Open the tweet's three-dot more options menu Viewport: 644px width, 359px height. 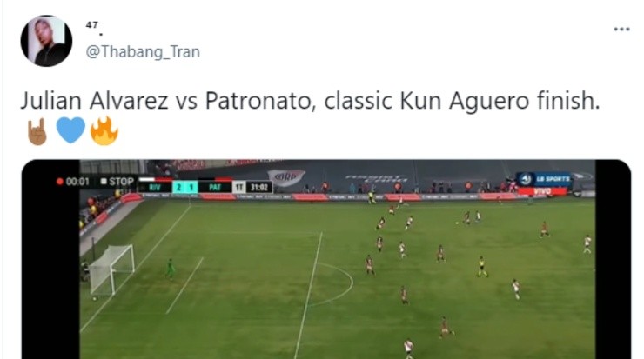tap(621, 30)
